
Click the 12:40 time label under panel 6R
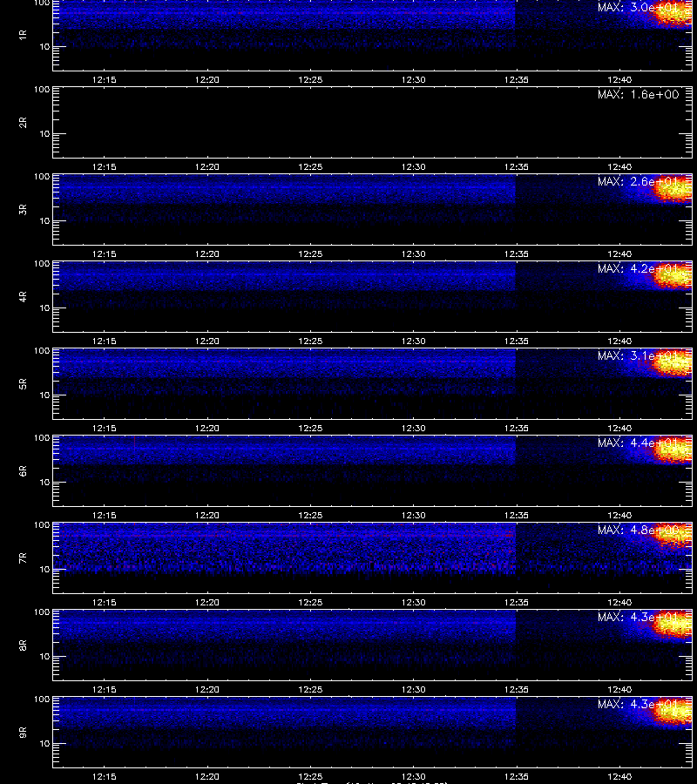(619, 515)
